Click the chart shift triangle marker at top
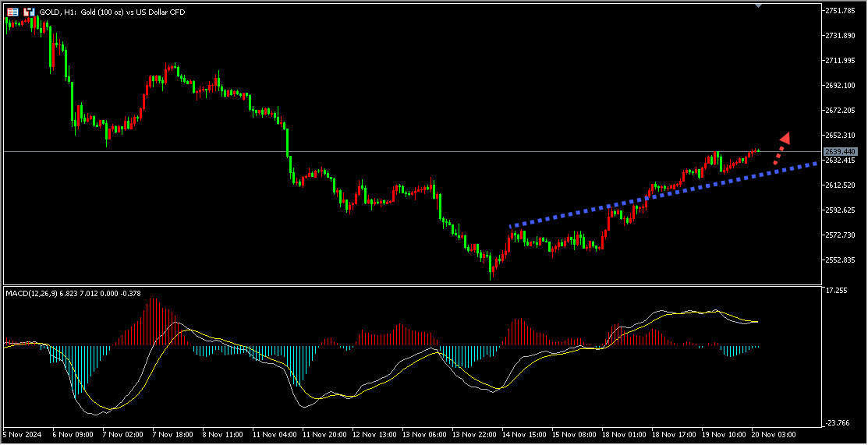The height and width of the screenshot is (445, 868). coord(757,5)
